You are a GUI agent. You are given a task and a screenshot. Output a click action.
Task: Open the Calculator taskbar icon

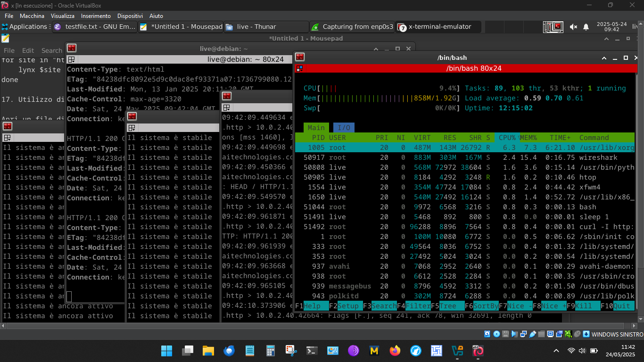click(271, 351)
